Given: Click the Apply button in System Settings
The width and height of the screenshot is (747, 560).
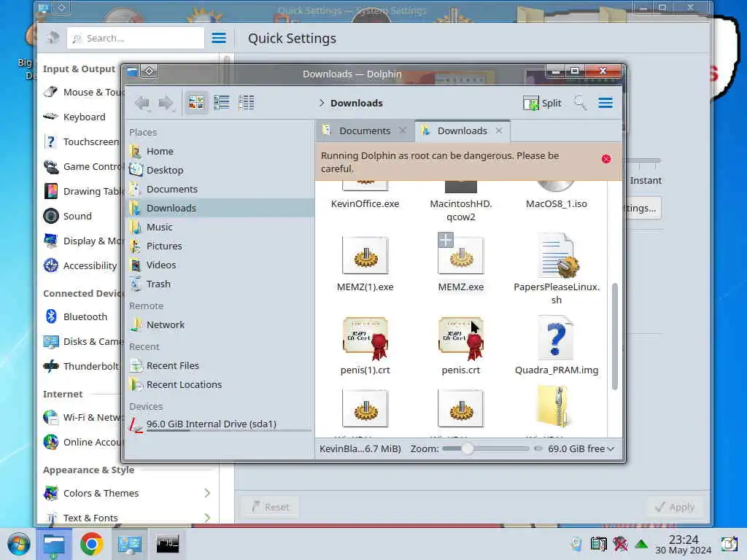Looking at the screenshot, I should [674, 507].
